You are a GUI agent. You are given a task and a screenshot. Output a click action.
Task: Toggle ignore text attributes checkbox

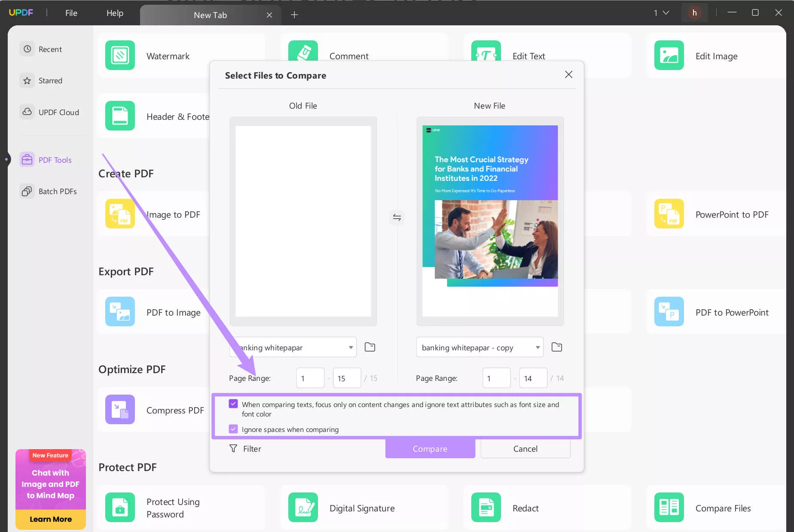point(233,404)
